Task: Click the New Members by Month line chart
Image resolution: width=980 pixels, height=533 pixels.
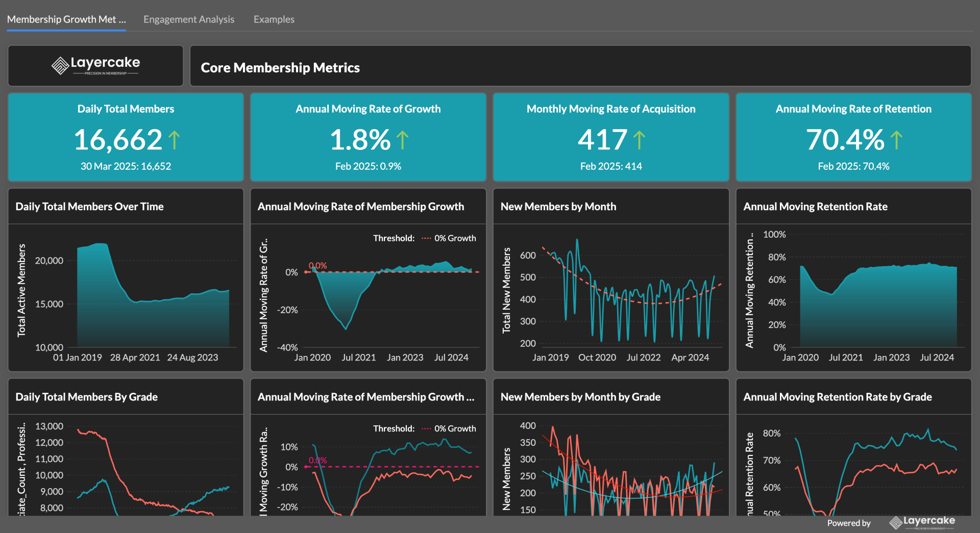Action: [628, 296]
